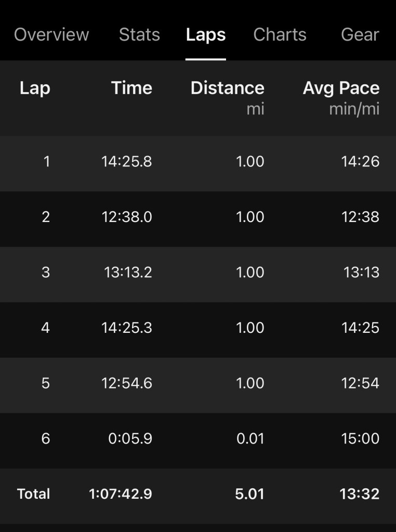Screen dimensions: 396x532
Task: Tap the overall average pace 13:32
Action: (x=359, y=494)
